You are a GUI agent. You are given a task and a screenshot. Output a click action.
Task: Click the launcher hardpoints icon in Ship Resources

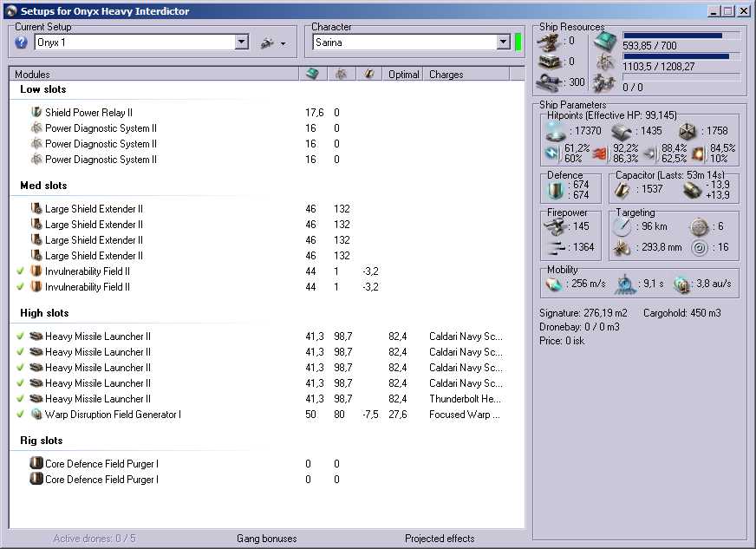pos(549,62)
